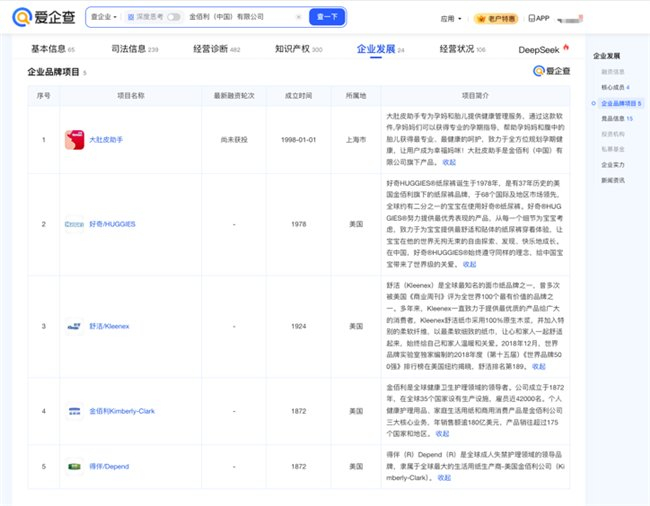Screen dimensions: 650x506
Task: Toggle the 深度思考 switch
Action: [x=174, y=17]
